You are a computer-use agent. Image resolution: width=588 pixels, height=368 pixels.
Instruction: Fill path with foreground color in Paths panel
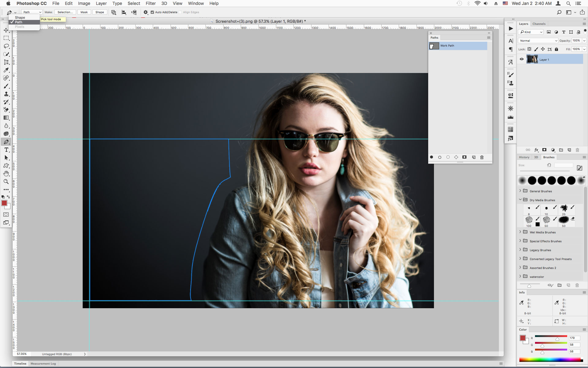[432, 157]
